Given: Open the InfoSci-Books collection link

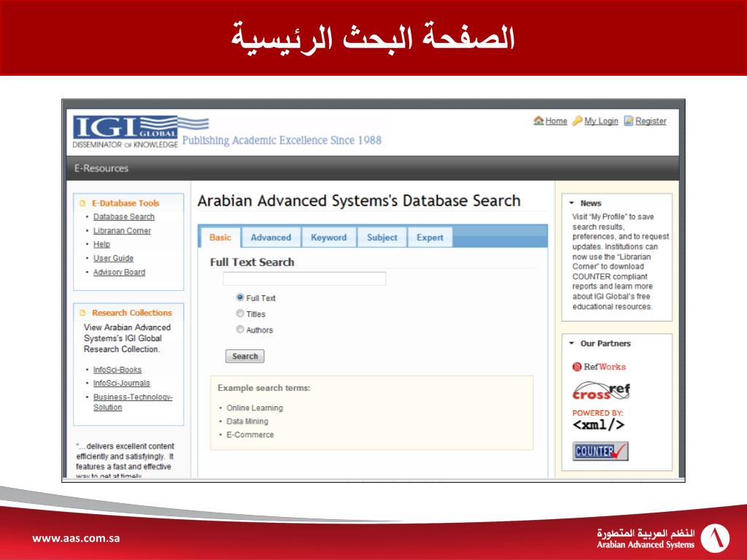Looking at the screenshot, I should [117, 370].
